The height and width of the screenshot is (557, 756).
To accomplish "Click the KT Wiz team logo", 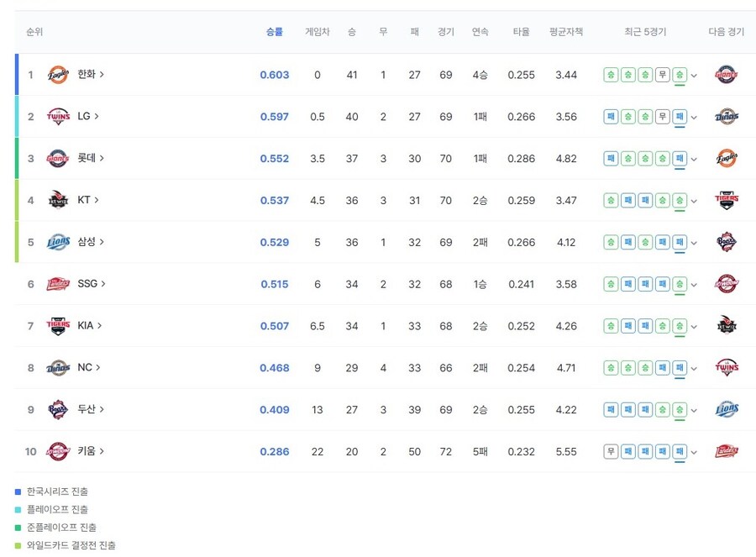I will point(58,200).
